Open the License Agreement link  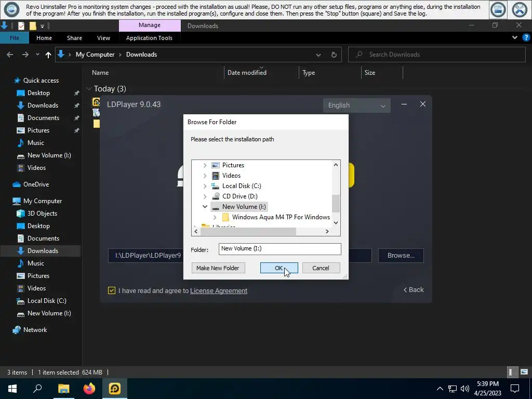coord(219,291)
